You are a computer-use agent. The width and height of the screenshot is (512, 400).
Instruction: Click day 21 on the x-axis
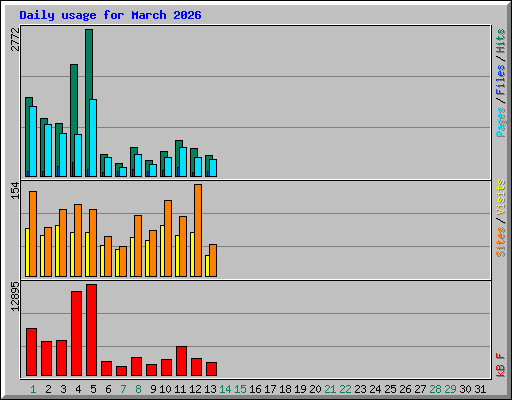(x=330, y=389)
